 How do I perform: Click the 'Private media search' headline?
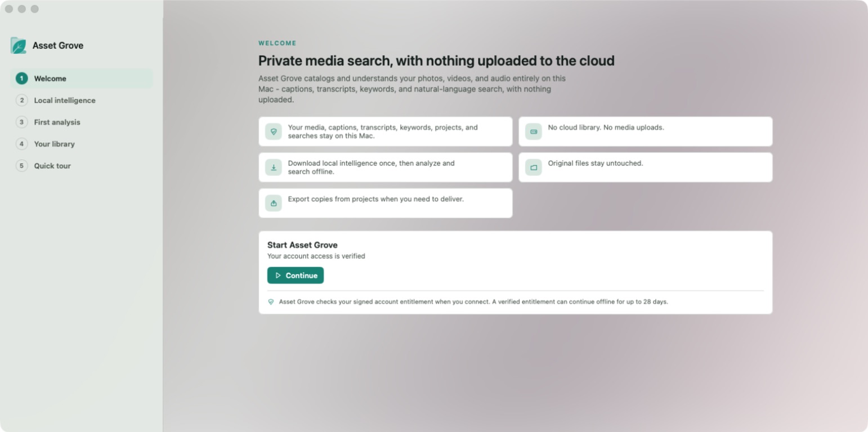[436, 61]
